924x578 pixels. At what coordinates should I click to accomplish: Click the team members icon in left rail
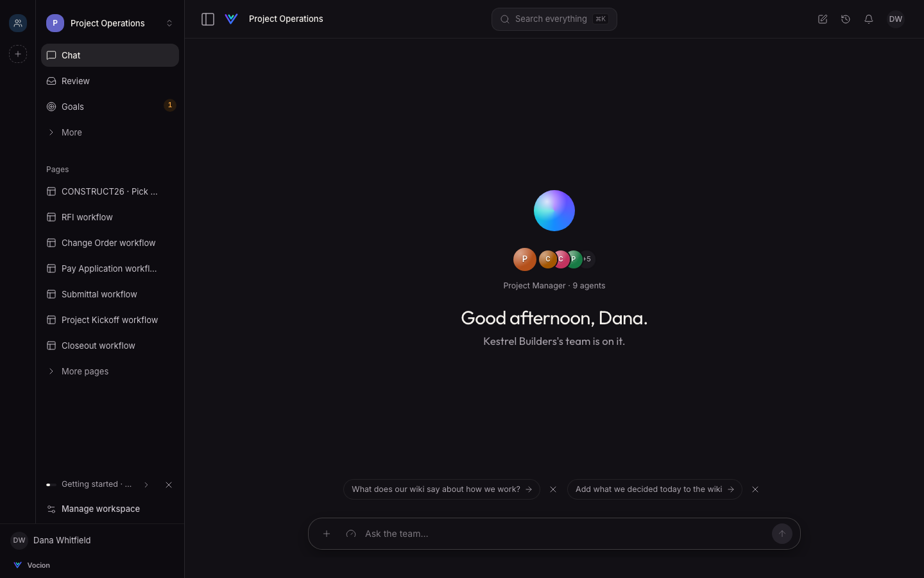click(18, 23)
